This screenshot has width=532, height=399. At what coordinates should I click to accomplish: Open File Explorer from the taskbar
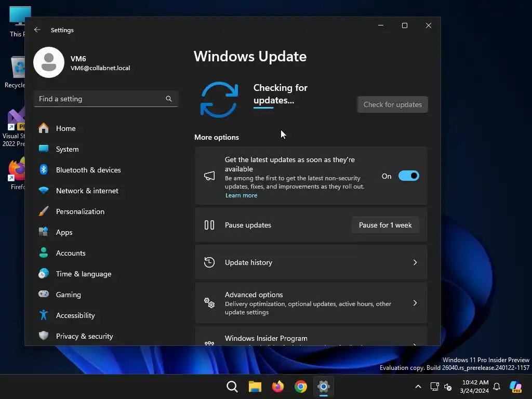coord(255,387)
